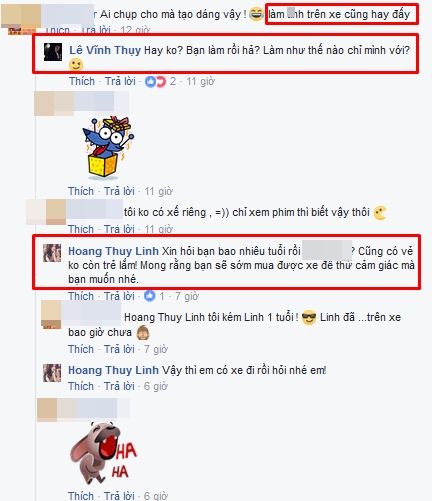Click the winking emoji in Lê Vĩnh Thụy's comment

pos(76,65)
